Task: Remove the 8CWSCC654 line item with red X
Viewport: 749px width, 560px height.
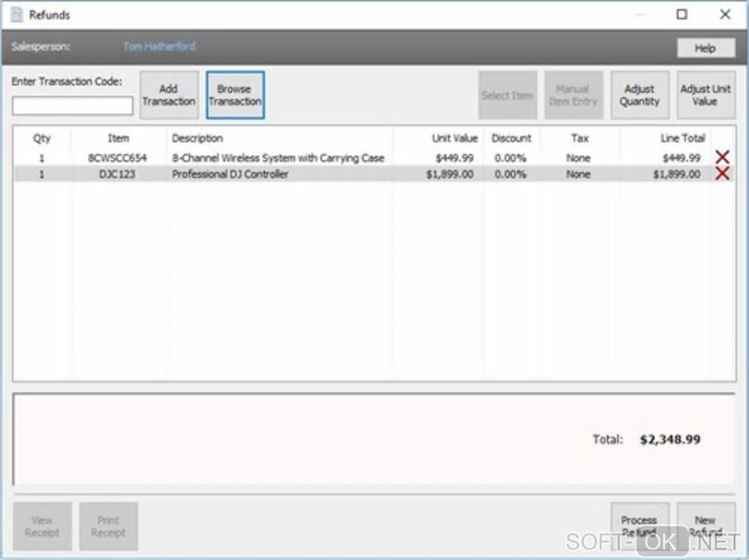Action: [x=723, y=157]
